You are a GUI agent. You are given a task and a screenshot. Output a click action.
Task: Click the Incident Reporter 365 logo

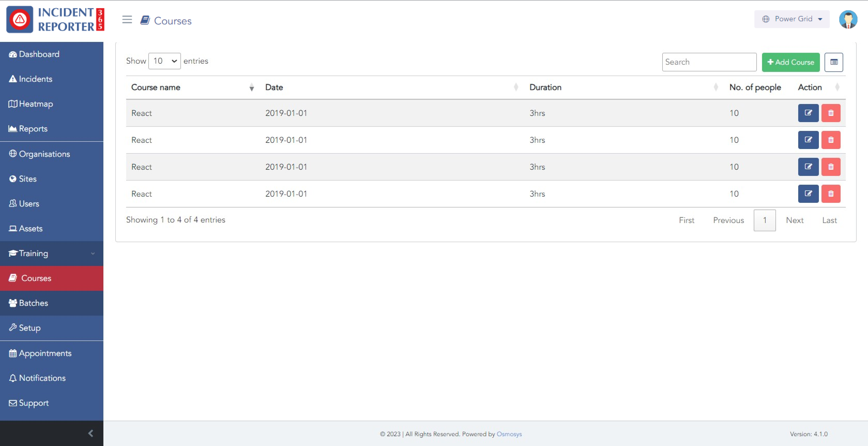[x=55, y=20]
